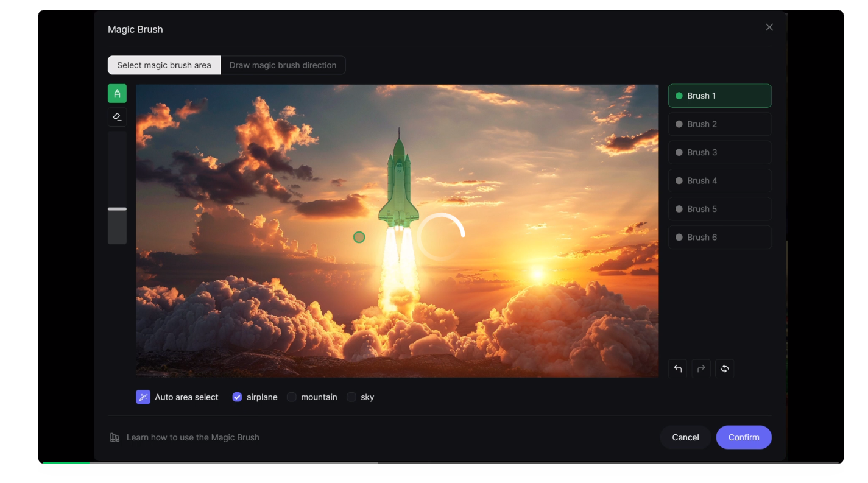Switch to Draw magic brush direction tab

283,65
